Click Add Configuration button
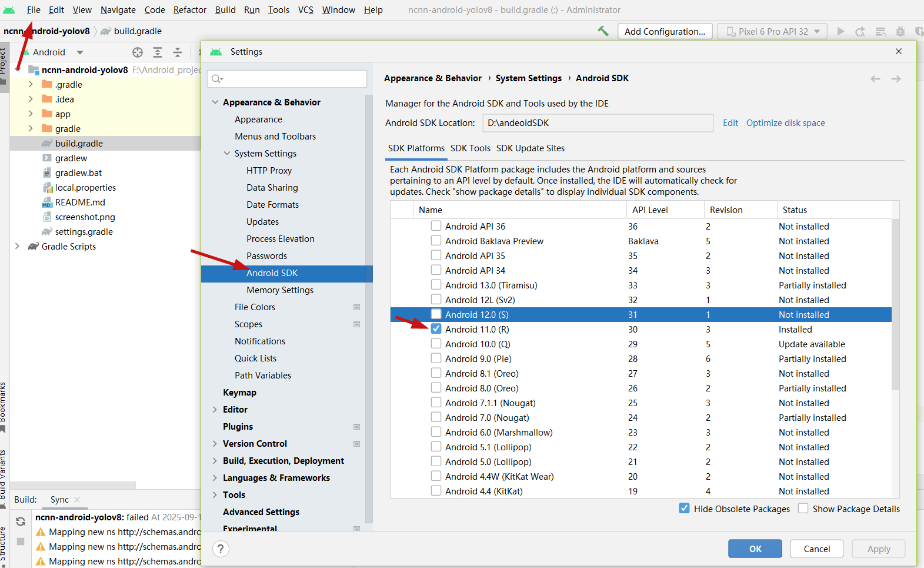 pos(665,31)
